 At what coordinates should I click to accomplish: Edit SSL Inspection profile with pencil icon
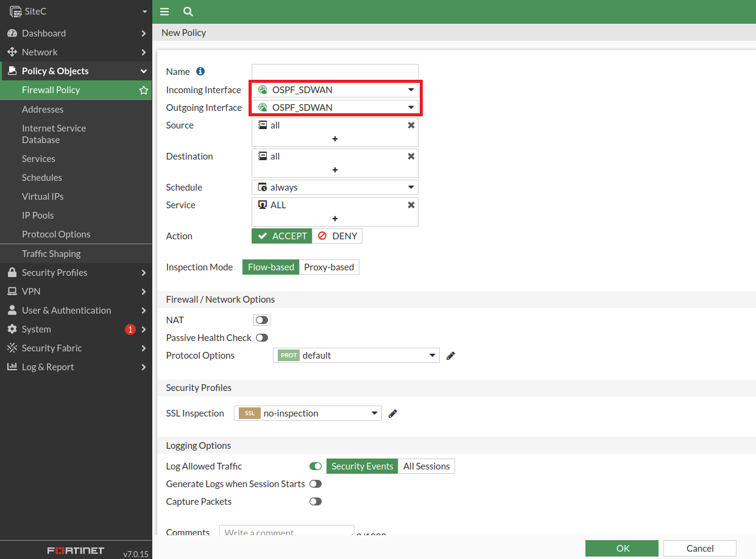pyautogui.click(x=393, y=413)
